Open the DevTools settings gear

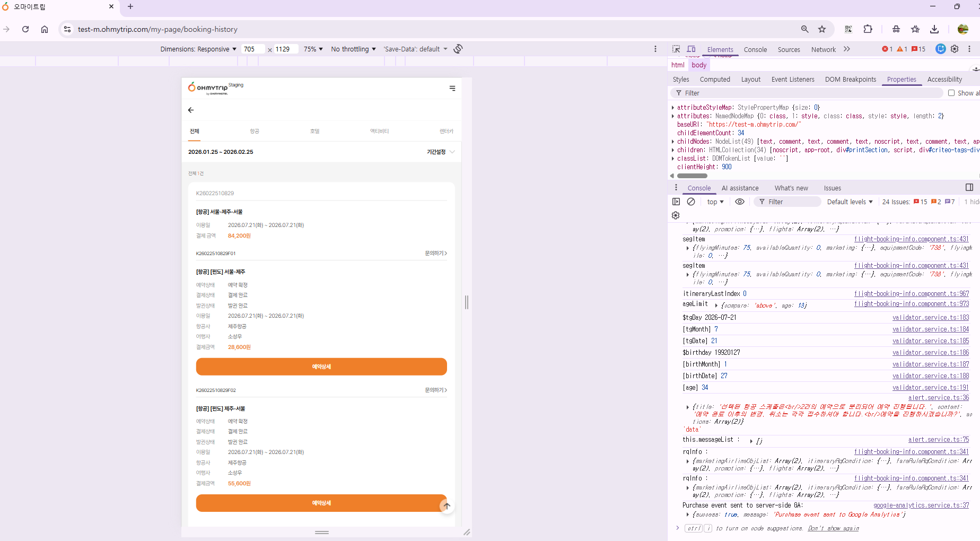[955, 49]
